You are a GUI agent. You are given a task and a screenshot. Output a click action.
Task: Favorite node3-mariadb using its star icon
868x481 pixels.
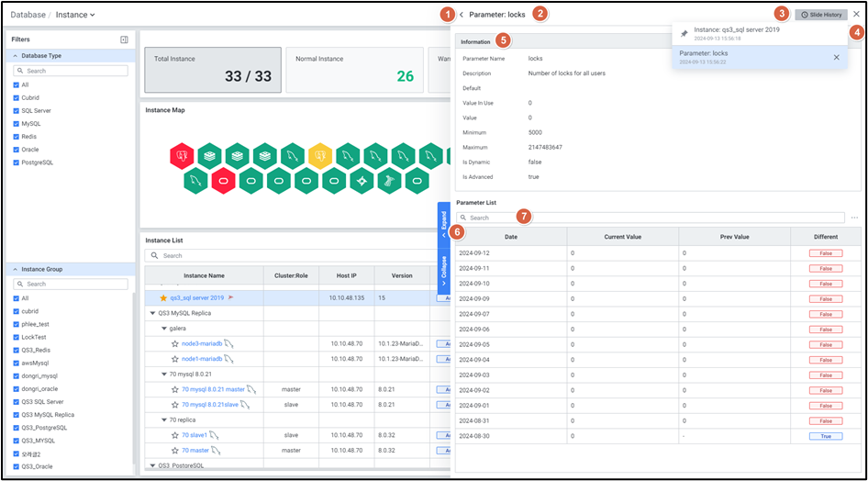[174, 343]
